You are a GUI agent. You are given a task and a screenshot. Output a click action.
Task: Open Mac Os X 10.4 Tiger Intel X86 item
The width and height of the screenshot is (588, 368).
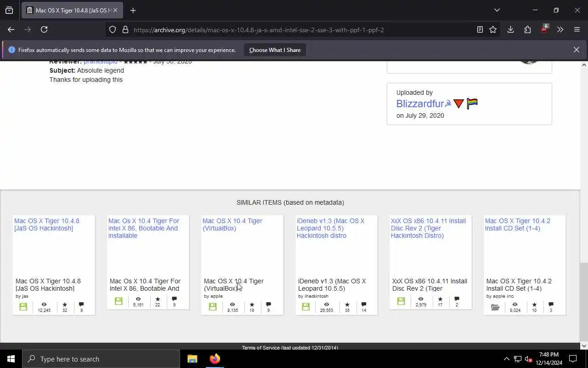pos(144,228)
